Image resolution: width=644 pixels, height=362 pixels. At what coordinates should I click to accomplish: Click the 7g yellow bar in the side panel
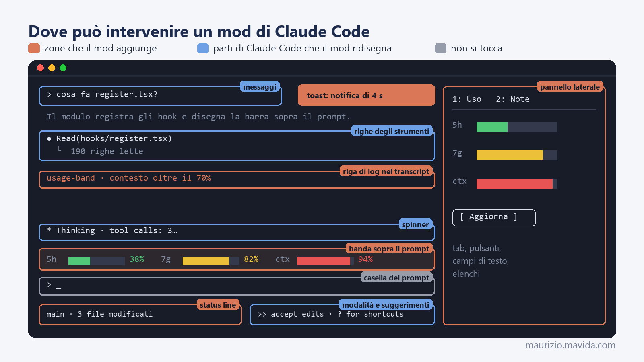pos(510,155)
